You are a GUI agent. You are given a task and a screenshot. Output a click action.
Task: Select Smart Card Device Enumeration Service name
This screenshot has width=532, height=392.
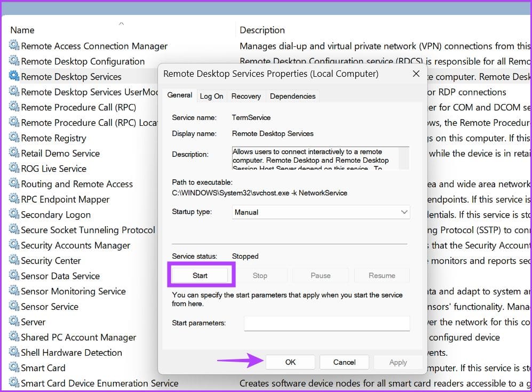99,383
